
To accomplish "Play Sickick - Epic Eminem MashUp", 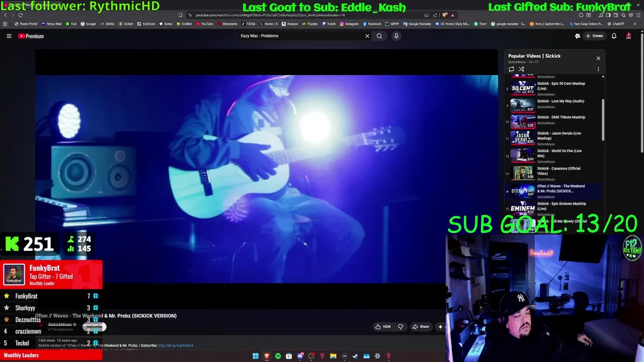I will point(553,208).
